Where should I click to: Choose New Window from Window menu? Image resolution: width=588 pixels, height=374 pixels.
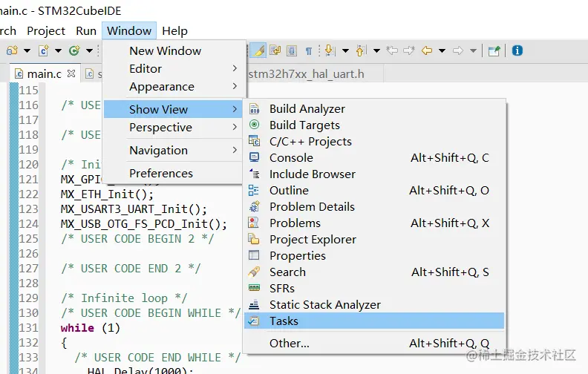point(174,50)
